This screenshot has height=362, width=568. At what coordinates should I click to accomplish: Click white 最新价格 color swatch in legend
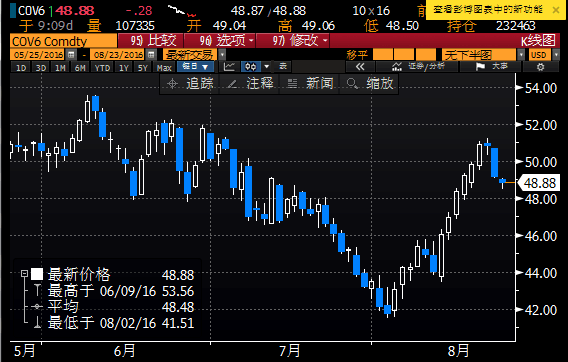pyautogui.click(x=37, y=274)
